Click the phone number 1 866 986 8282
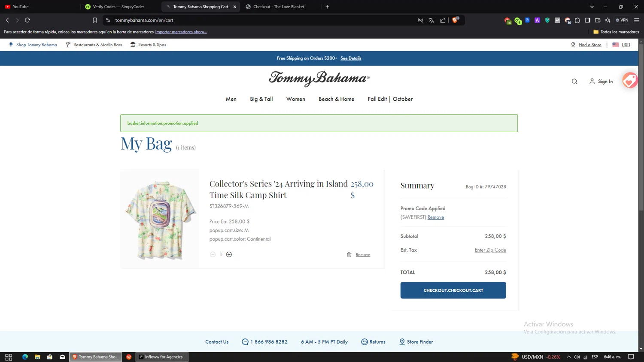 [x=264, y=342]
